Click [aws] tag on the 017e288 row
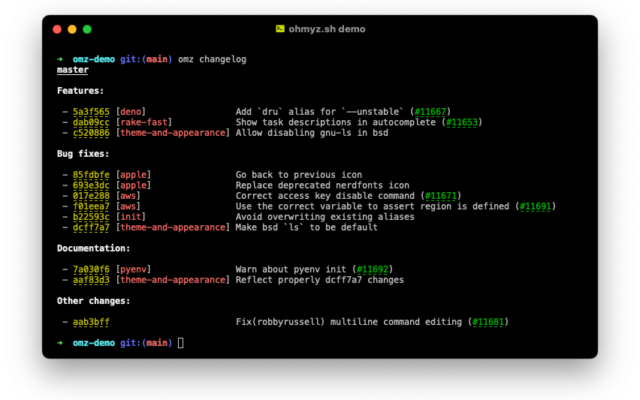Screen dimensions: 640x400 tap(128, 196)
